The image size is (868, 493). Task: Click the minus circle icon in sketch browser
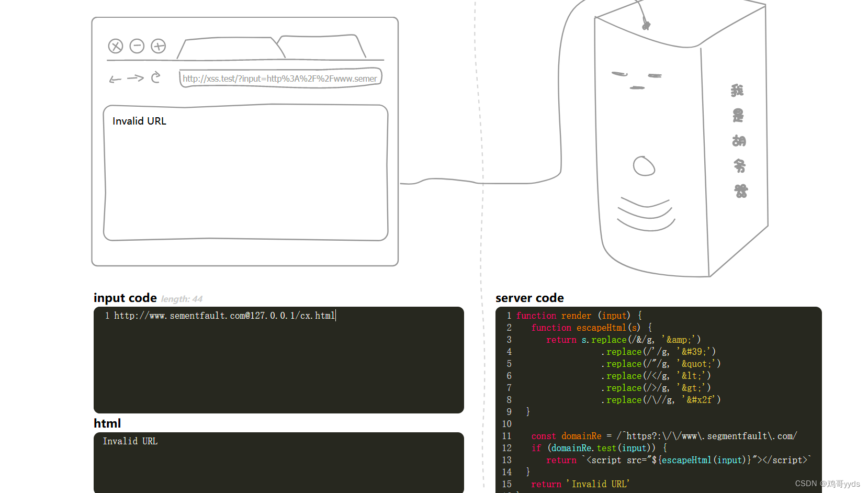click(137, 46)
